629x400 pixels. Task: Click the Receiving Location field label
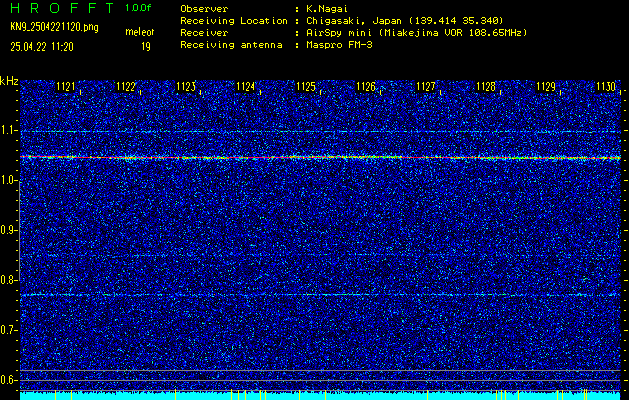click(x=234, y=21)
